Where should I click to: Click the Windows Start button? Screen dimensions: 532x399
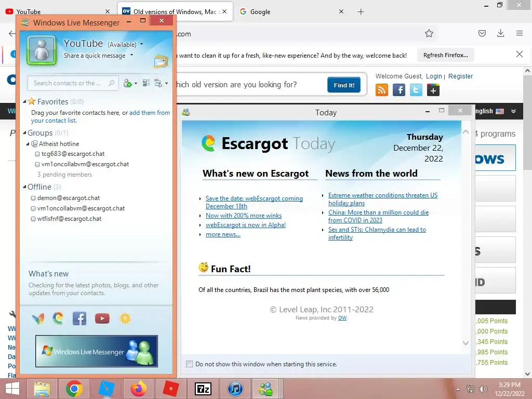12,389
